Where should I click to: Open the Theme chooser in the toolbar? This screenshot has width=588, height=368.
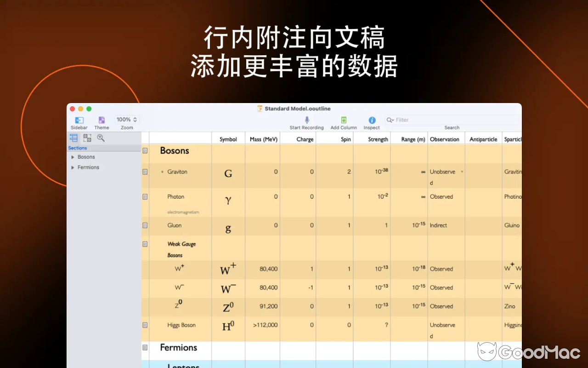(102, 119)
